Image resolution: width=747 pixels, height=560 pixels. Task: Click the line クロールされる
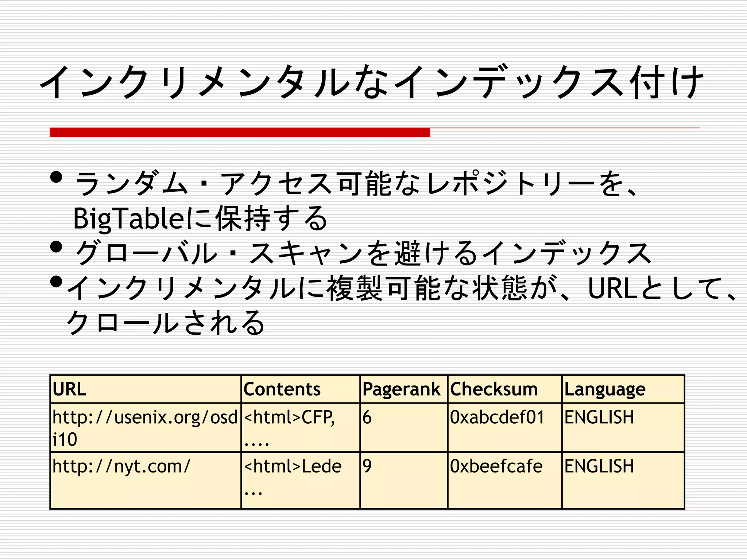(165, 322)
